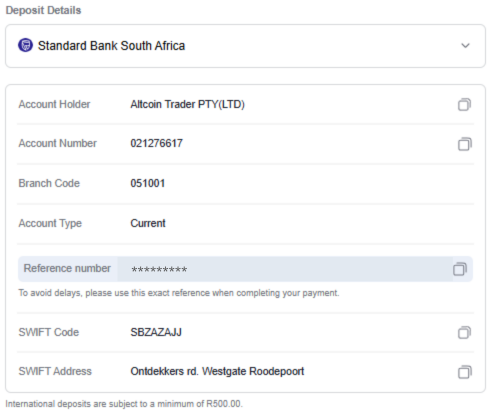Copy the SWIFT Code SBZAZAJJ
Viewport: 488px width, 411px height.
click(x=464, y=332)
